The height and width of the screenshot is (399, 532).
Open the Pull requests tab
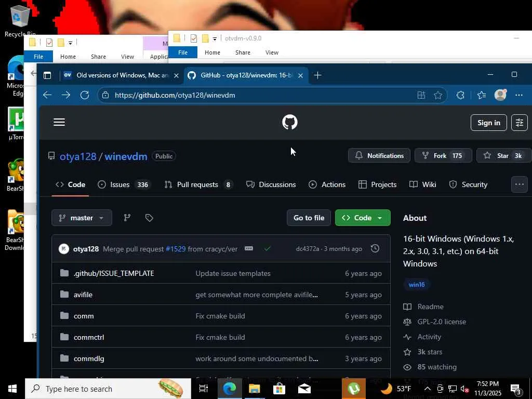[x=199, y=184]
